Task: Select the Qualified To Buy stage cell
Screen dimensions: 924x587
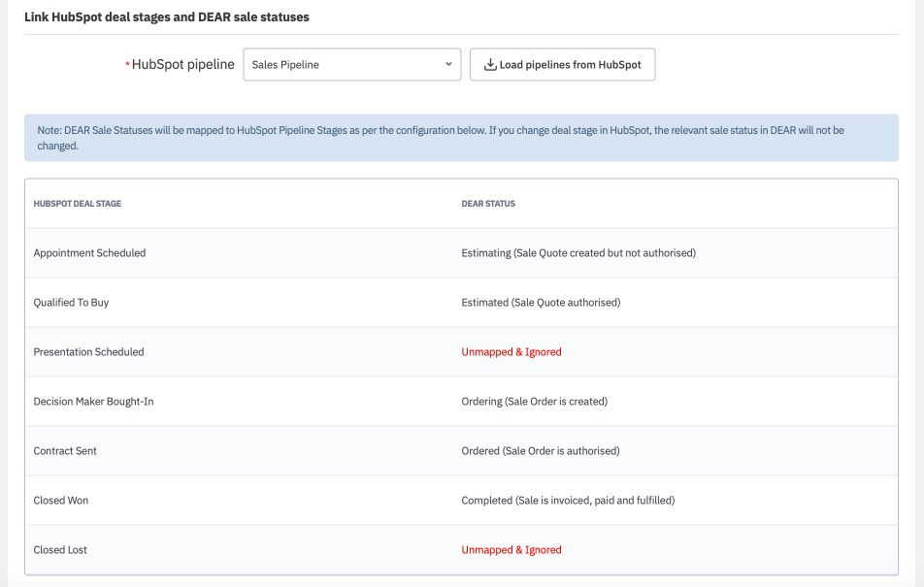Action: click(71, 303)
